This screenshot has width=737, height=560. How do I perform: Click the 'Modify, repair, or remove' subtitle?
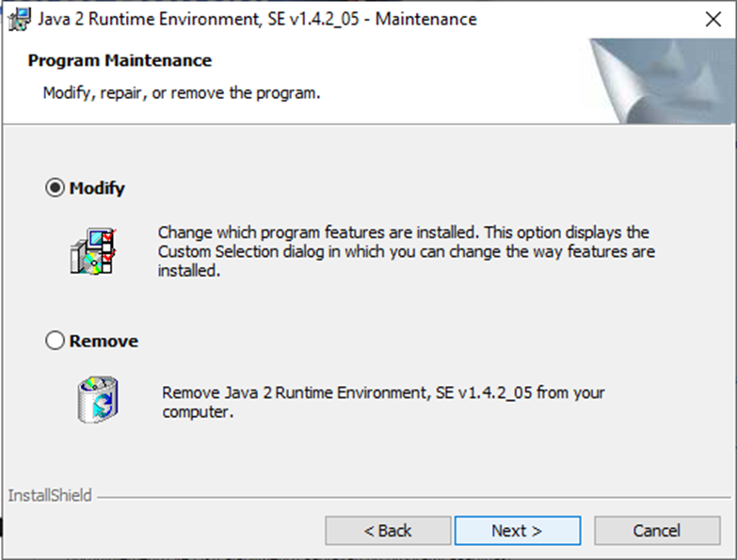pyautogui.click(x=182, y=93)
